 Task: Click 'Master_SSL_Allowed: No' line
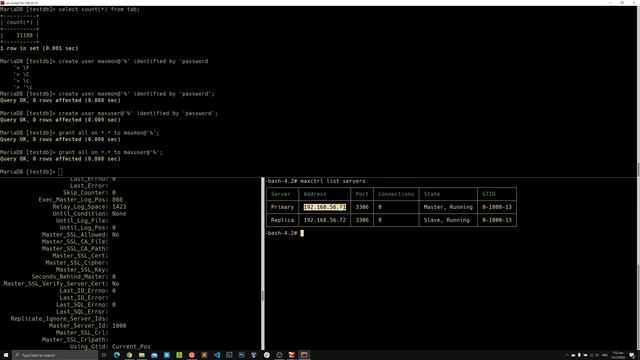[80, 235]
